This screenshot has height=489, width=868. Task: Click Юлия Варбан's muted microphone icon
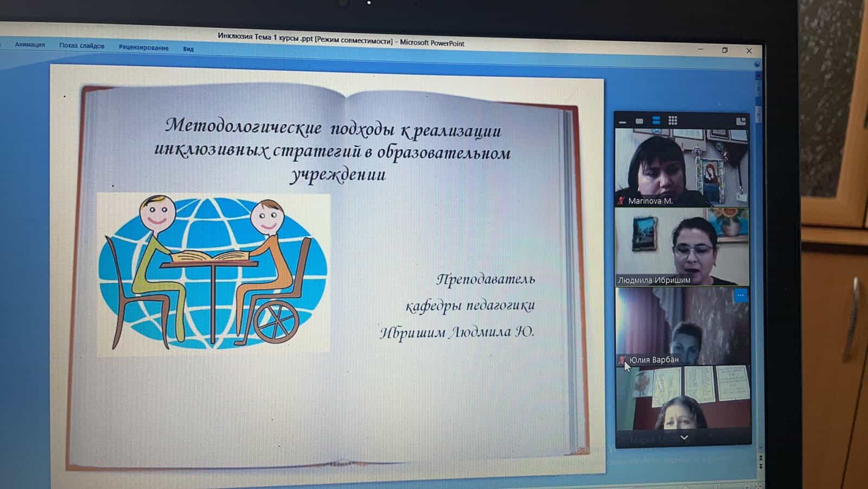click(622, 360)
